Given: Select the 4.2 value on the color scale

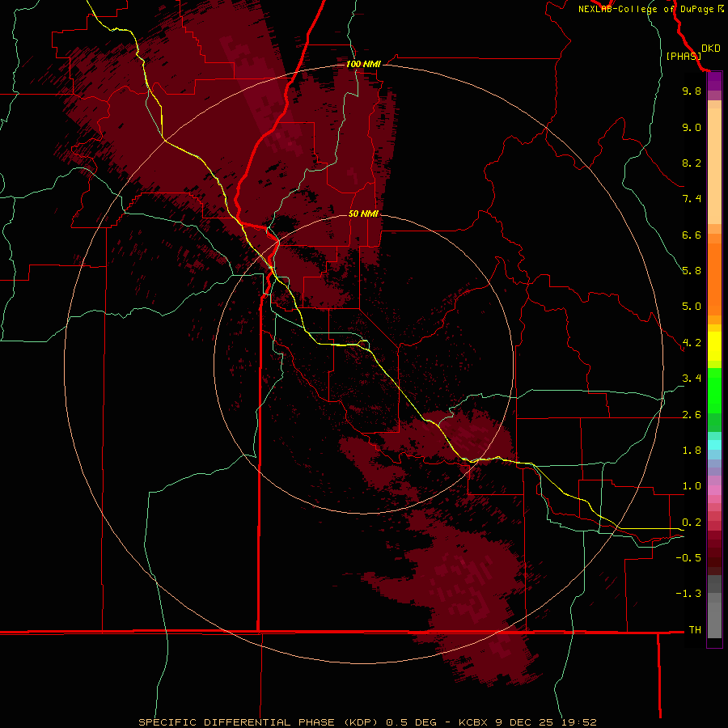Looking at the screenshot, I should [x=692, y=343].
